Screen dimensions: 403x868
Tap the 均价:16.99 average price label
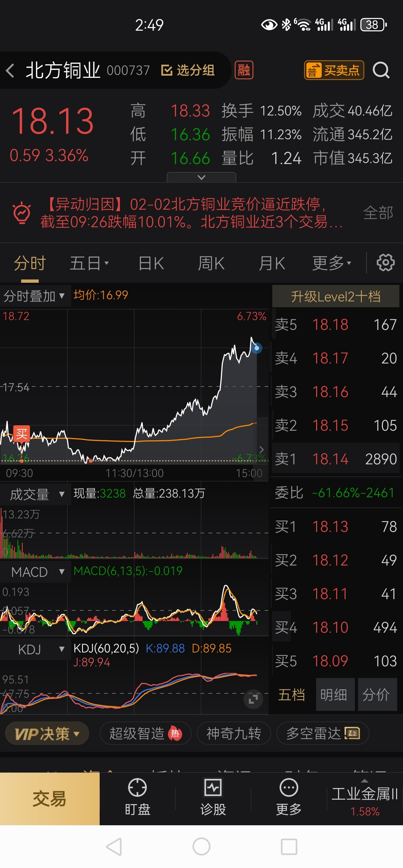[101, 295]
